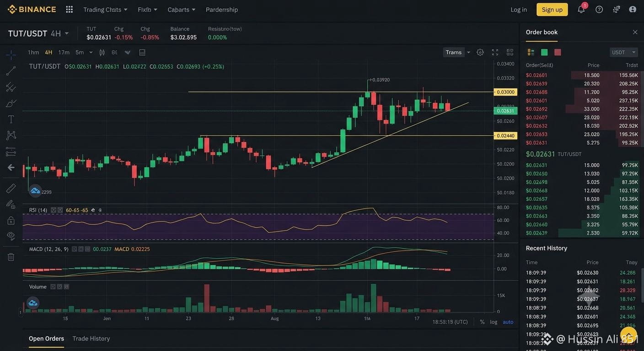The height and width of the screenshot is (351, 644).
Task: Expand the Trading Charts menu
Action: pos(105,9)
